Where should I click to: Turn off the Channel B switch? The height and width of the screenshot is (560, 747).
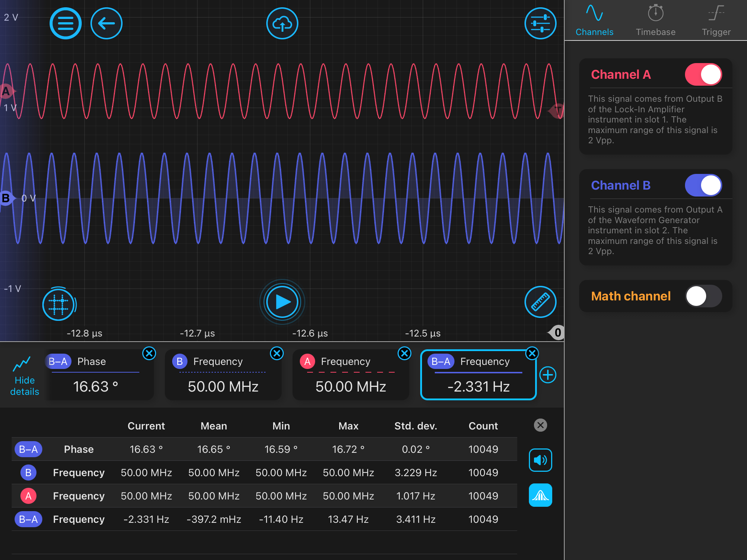coord(703,185)
